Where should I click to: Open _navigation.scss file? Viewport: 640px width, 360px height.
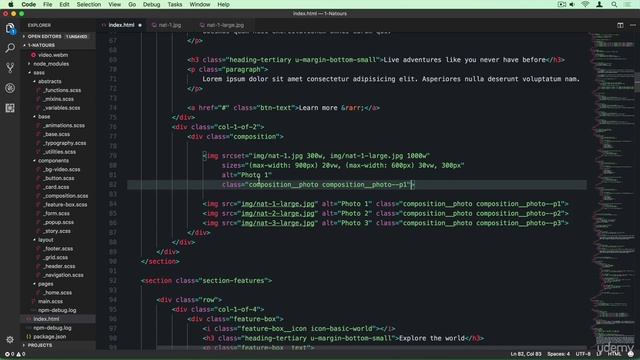[63, 275]
